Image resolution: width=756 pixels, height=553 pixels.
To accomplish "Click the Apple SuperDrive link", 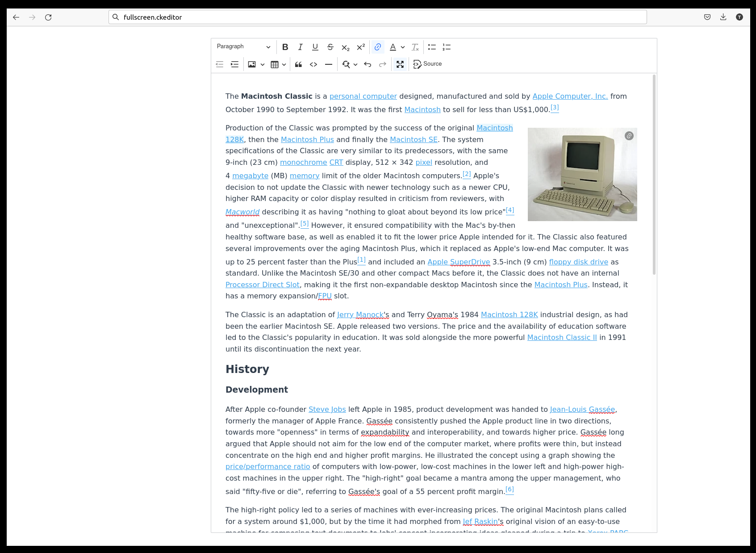I will [x=459, y=262].
